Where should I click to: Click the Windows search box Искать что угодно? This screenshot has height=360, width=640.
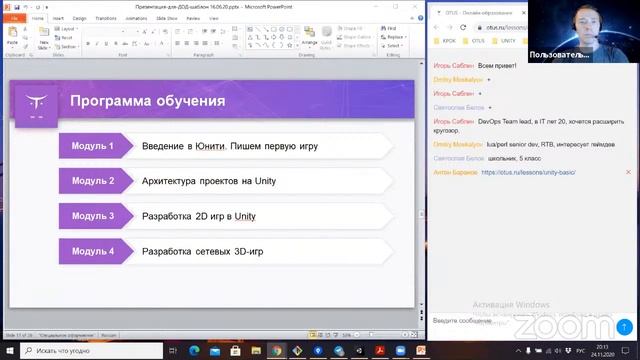(x=91, y=351)
